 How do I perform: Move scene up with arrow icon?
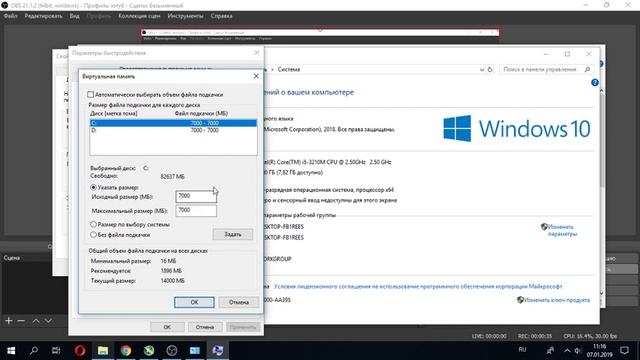pos(36,321)
